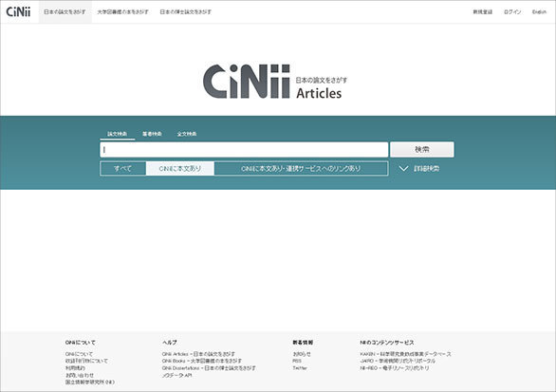
Task: Open the 日本の博士論文をさがす tab in the header
Action: (185, 11)
